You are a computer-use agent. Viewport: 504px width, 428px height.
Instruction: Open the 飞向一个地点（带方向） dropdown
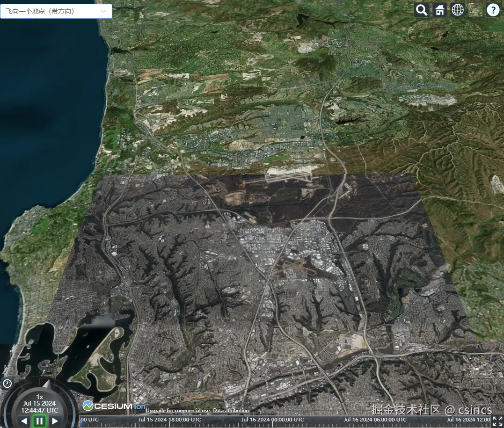[x=56, y=11]
